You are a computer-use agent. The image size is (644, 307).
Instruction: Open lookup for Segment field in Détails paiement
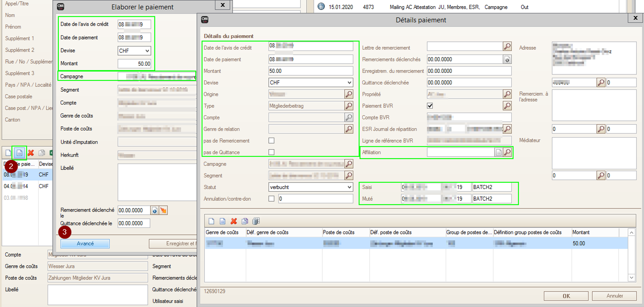(x=349, y=175)
